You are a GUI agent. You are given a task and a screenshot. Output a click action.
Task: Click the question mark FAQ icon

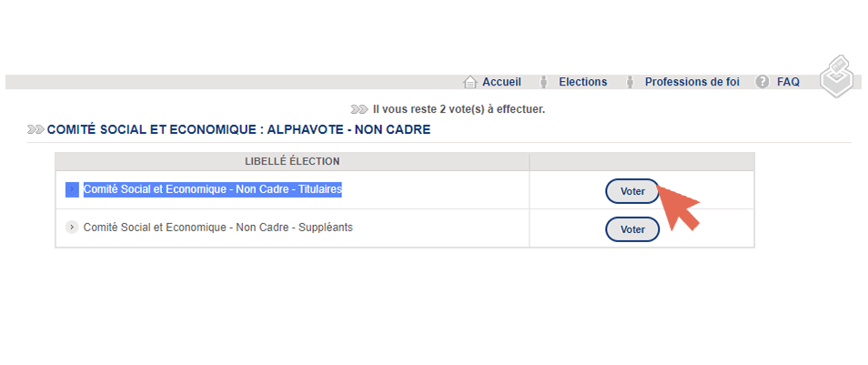tap(762, 82)
